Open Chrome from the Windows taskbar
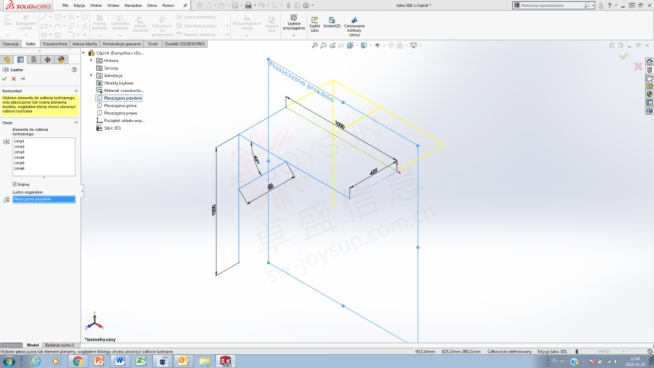Screen dimensions: 654x368 78,361
